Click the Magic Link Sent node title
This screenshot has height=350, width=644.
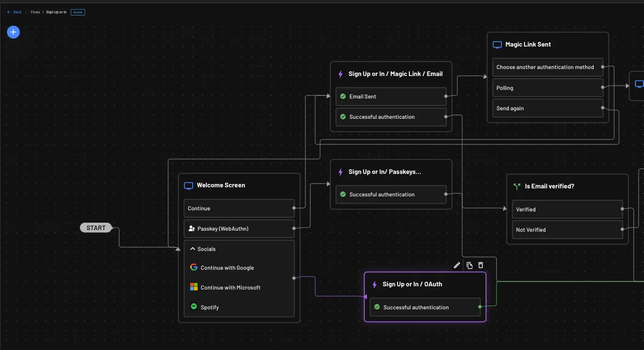click(528, 44)
